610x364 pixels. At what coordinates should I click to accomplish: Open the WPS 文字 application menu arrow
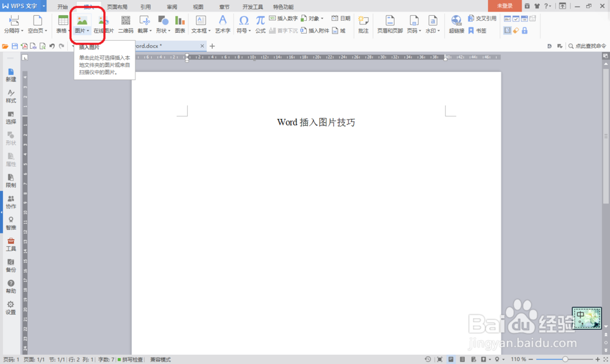(43, 6)
